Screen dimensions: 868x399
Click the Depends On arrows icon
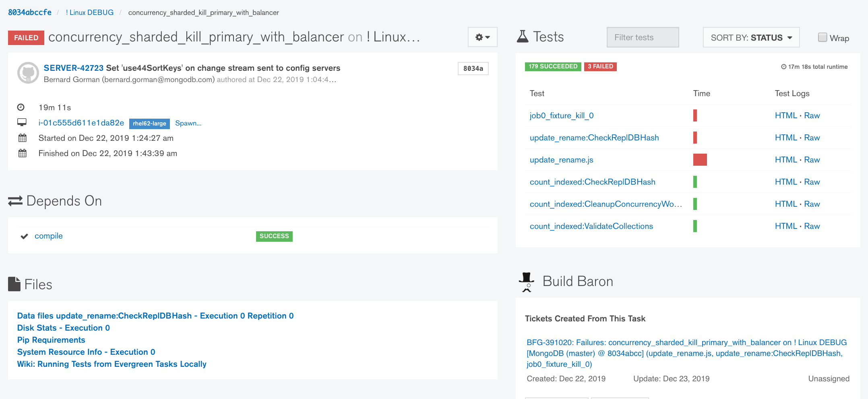tap(15, 201)
